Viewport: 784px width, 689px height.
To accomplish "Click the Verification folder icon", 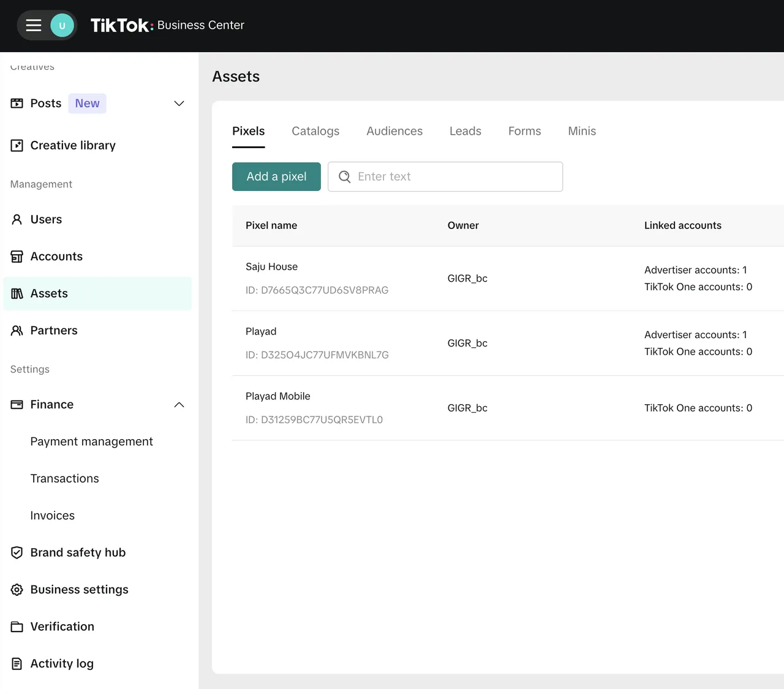I will tap(17, 627).
